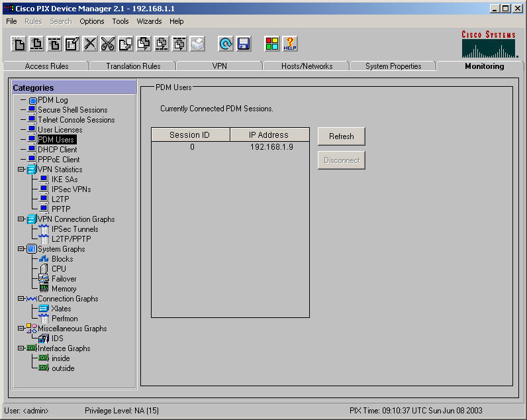Select session row with IP 192.168.1.9

click(x=230, y=147)
